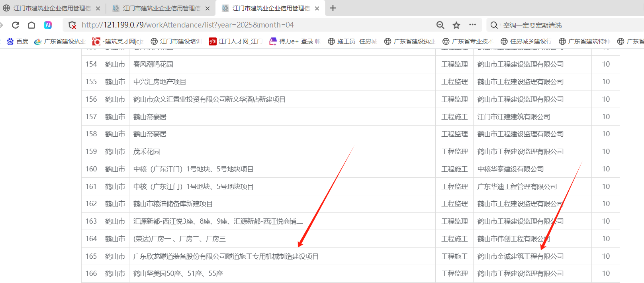Open the first 广东省建设执业 bookmark
The height and width of the screenshot is (283, 644).
tap(60, 41)
